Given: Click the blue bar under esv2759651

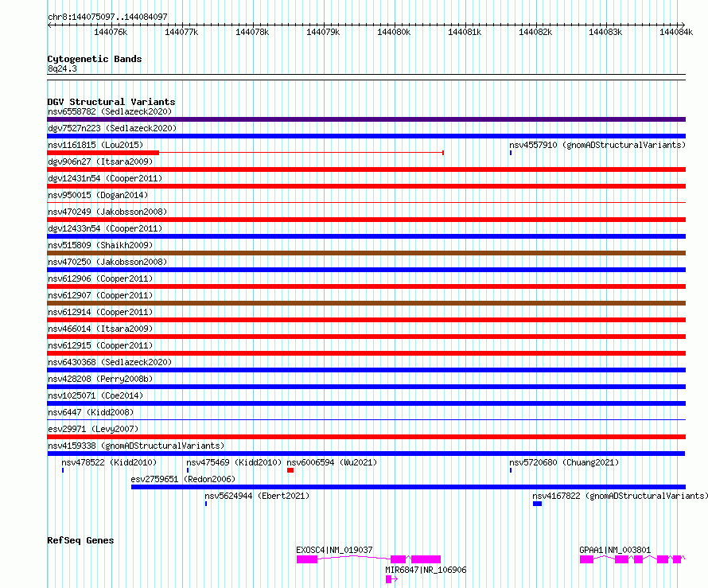Looking at the screenshot, I should pyautogui.click(x=408, y=487).
